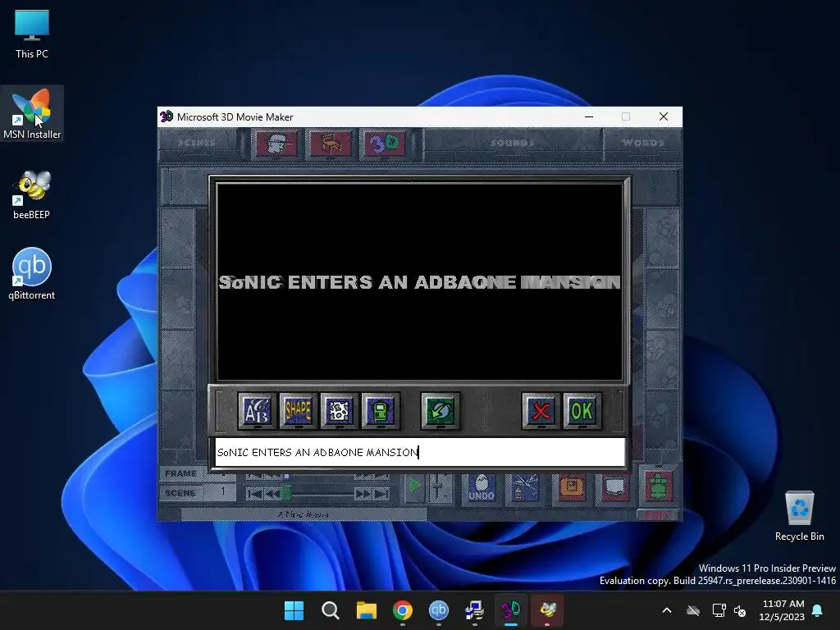Confirm the 3D word with OK
Image resolution: width=840 pixels, height=630 pixels.
(x=582, y=411)
